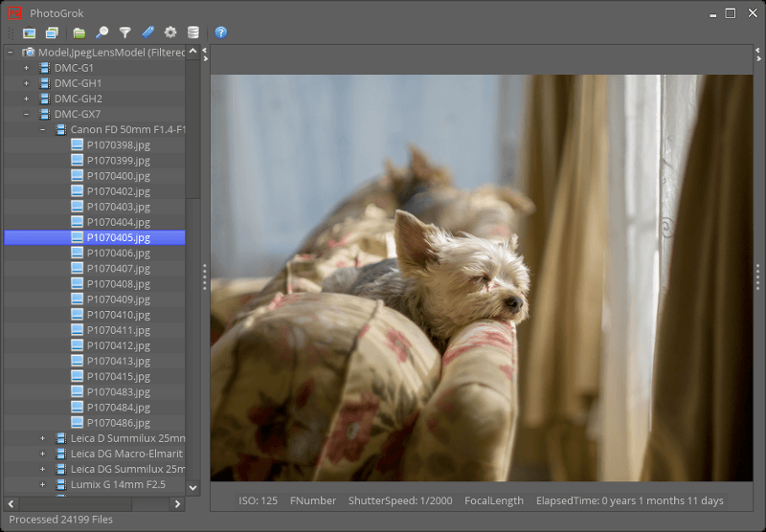Select the file P1070486.jpg
Screen dimensions: 766x532
[x=118, y=423]
